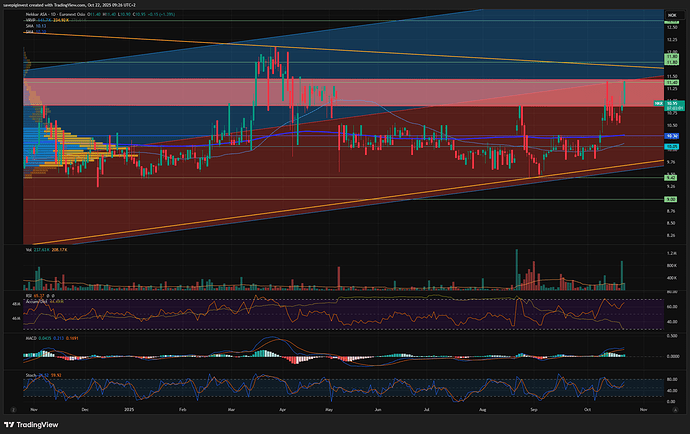The height and width of the screenshot is (434, 690).
Task: Click the blue 10.30 price tag
Action: coord(672,135)
